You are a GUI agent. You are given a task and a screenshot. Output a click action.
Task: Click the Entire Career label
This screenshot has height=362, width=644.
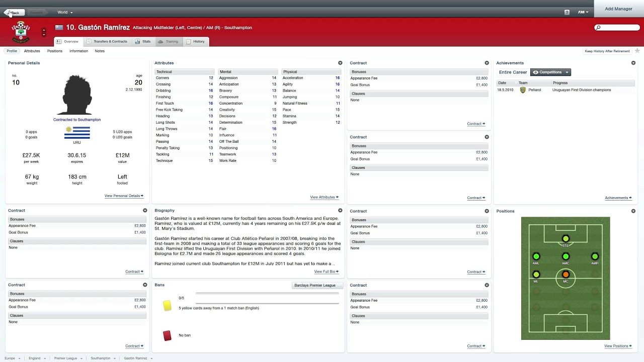point(513,72)
